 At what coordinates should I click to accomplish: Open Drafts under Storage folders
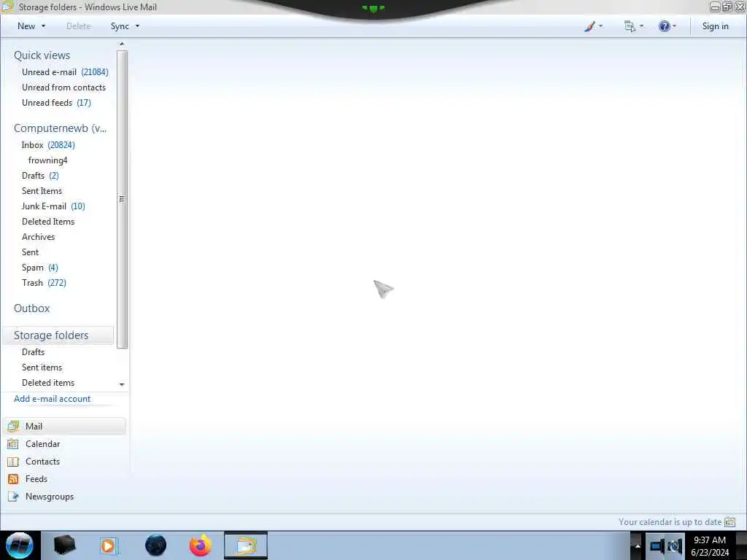[x=34, y=352]
